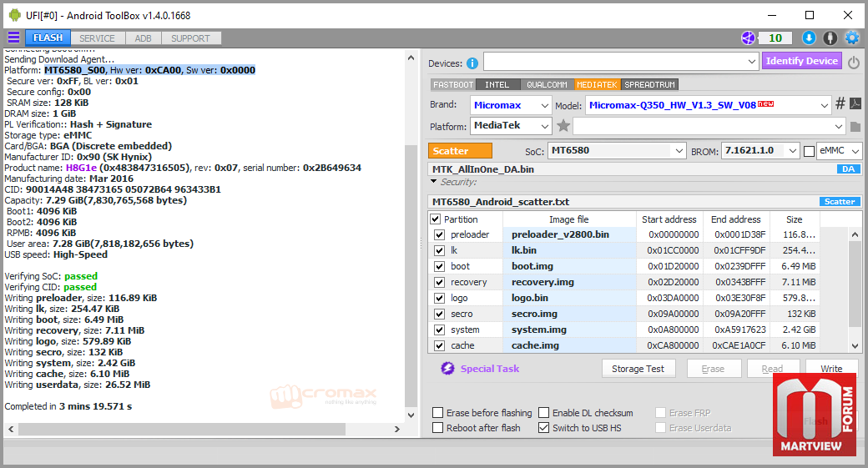
Task: Click the blue download update icon
Action: [809, 38]
